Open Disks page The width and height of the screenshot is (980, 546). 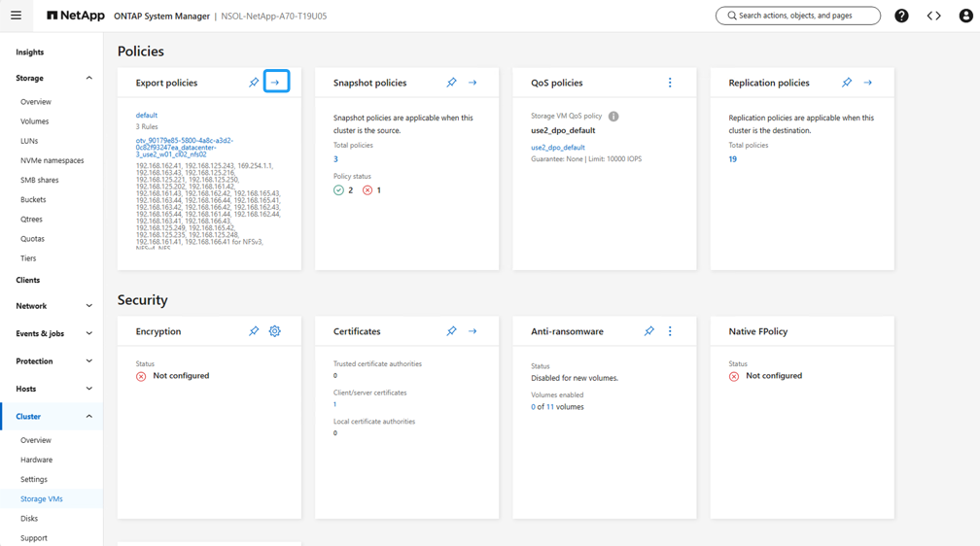tap(29, 519)
